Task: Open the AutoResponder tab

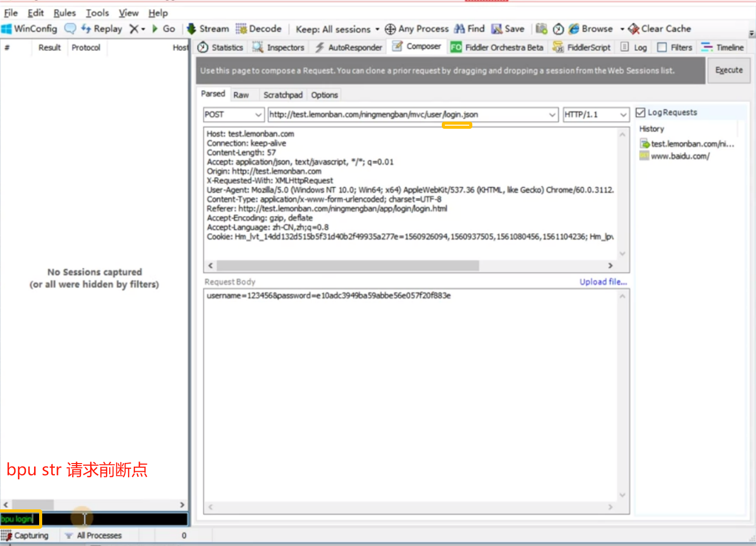Action: click(x=348, y=47)
